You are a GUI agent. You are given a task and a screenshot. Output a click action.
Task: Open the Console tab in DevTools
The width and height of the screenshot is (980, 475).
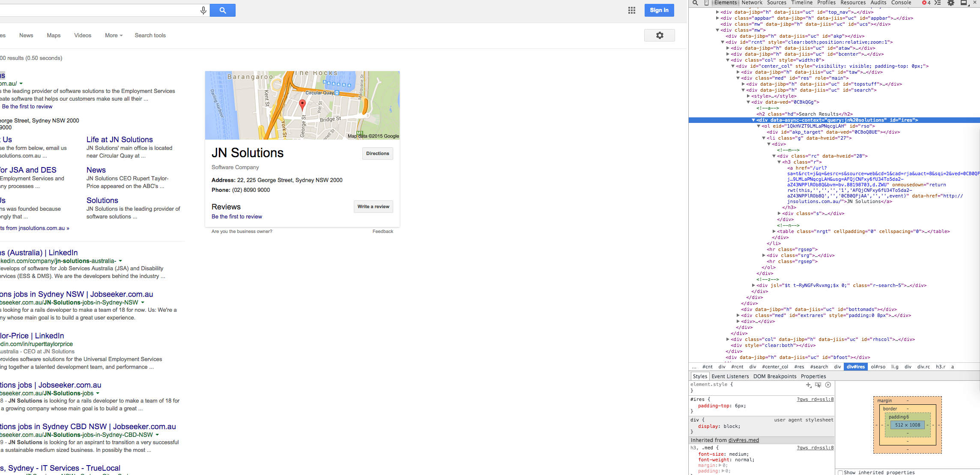pyautogui.click(x=901, y=3)
